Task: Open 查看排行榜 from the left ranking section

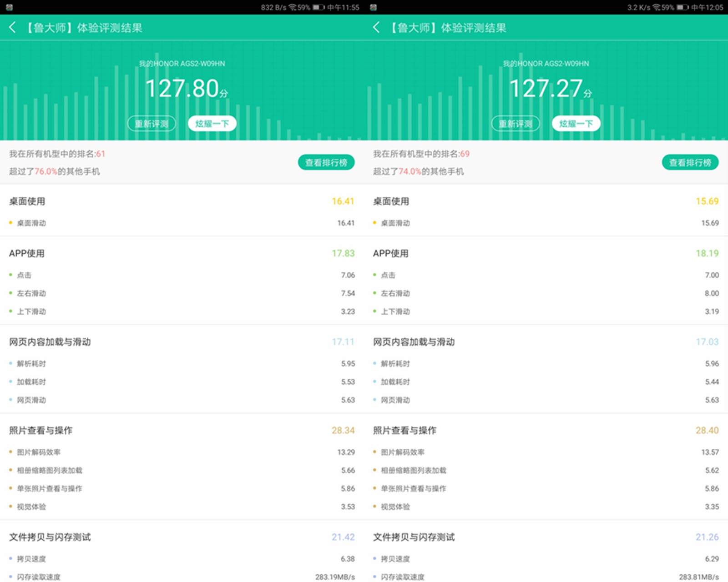Action: [x=326, y=162]
